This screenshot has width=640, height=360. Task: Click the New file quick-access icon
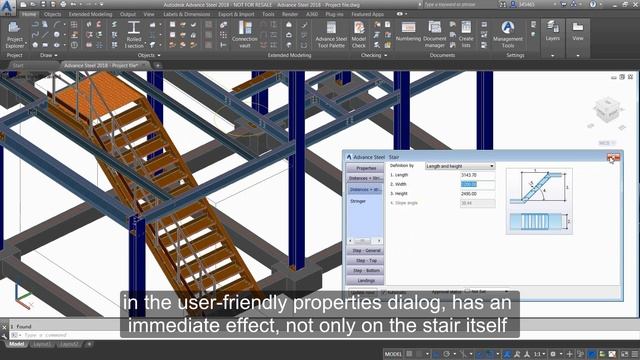pos(23,4)
